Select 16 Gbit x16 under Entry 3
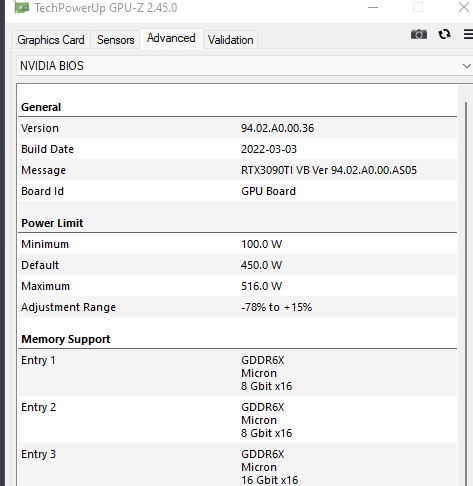This screenshot has height=486, width=473. point(269,480)
